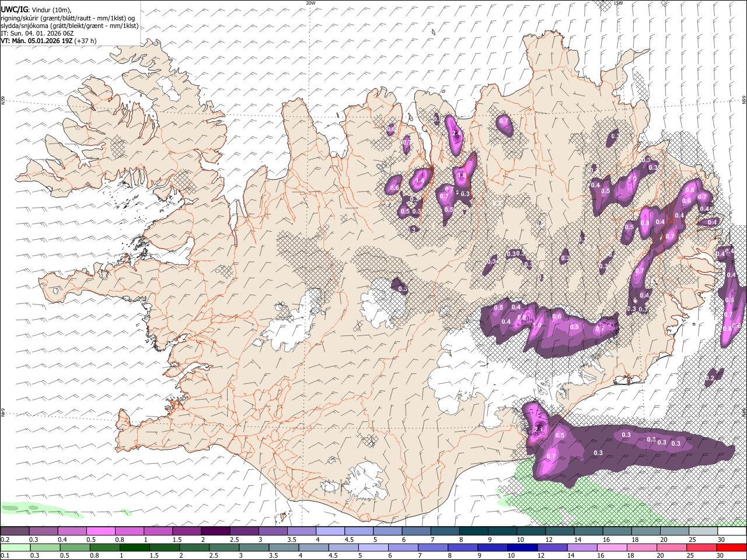Click the '0.9' snowfall value in the east
Image resolution: width=747 pixels, height=560 pixels.
coord(645,223)
